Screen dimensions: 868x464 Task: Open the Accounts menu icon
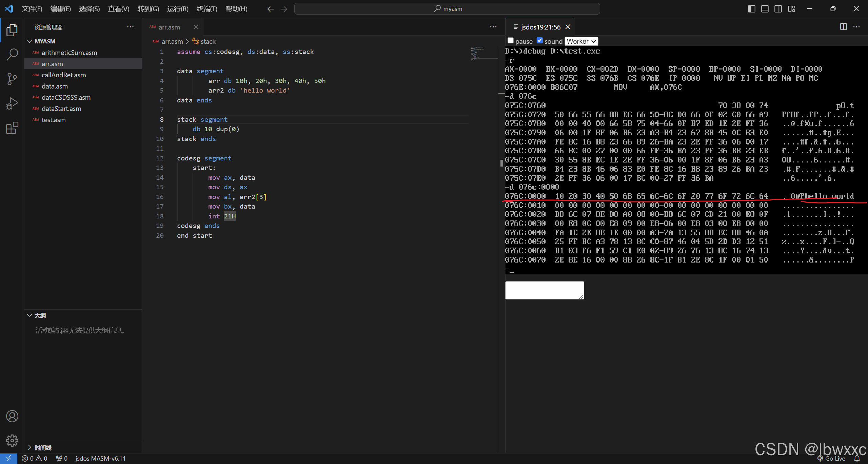(12, 416)
